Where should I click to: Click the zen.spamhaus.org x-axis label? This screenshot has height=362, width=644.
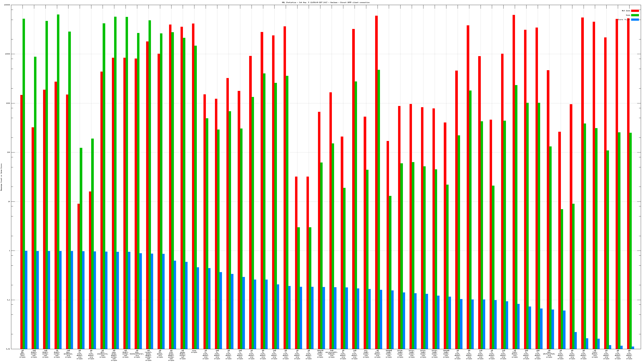(x=68, y=354)
